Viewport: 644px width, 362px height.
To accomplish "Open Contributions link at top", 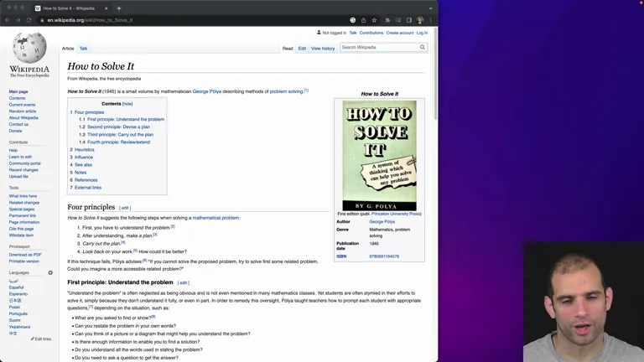I will 371,33.
